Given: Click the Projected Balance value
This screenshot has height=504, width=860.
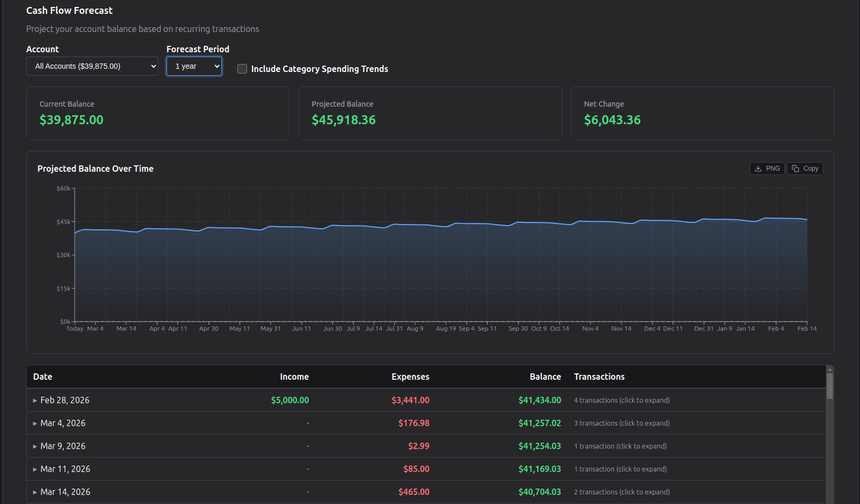Looking at the screenshot, I should [x=344, y=120].
